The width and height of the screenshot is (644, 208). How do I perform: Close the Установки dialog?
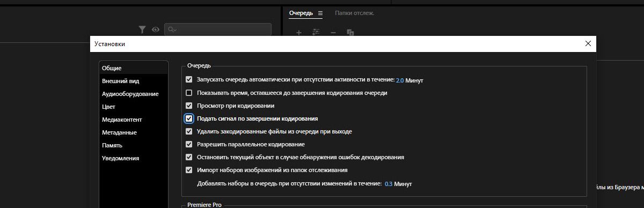588,43
